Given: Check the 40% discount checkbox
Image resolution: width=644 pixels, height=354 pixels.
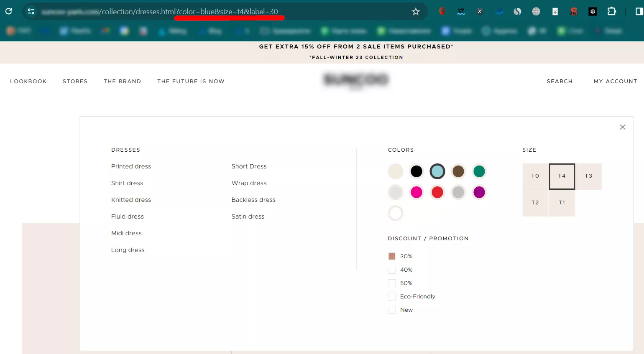Looking at the screenshot, I should pyautogui.click(x=392, y=270).
